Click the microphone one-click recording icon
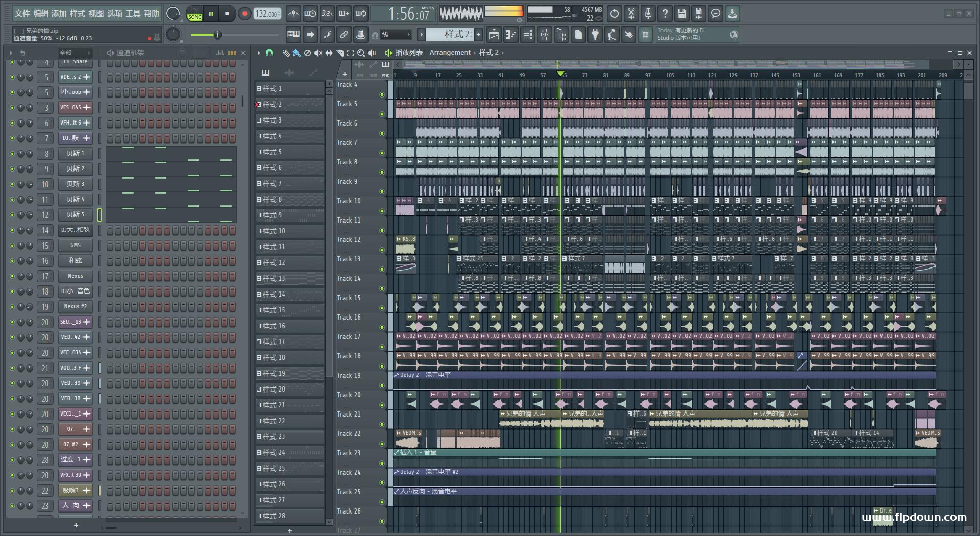 [648, 14]
